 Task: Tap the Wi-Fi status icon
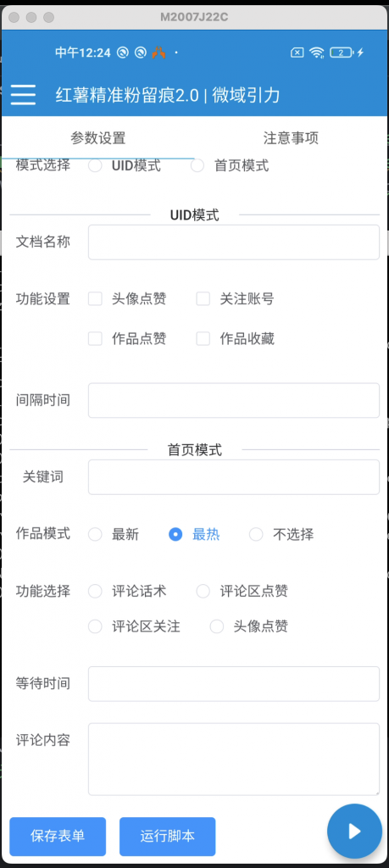316,53
